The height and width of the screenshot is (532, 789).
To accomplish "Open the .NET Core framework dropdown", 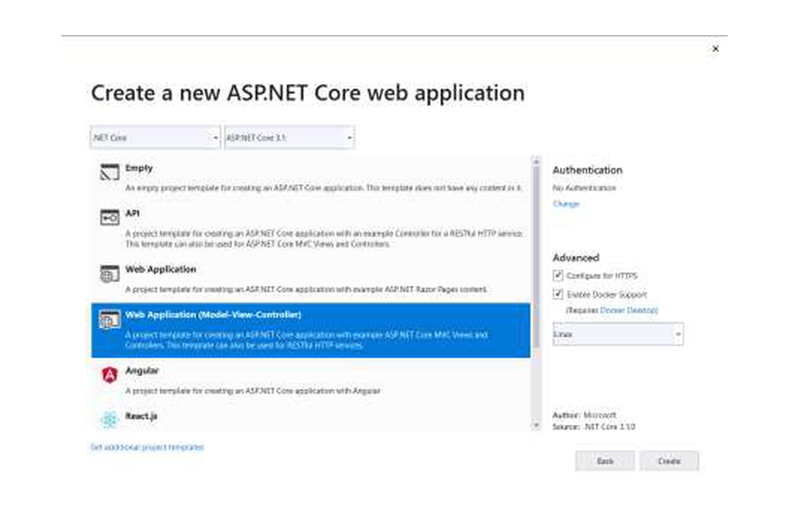I will pos(155,138).
